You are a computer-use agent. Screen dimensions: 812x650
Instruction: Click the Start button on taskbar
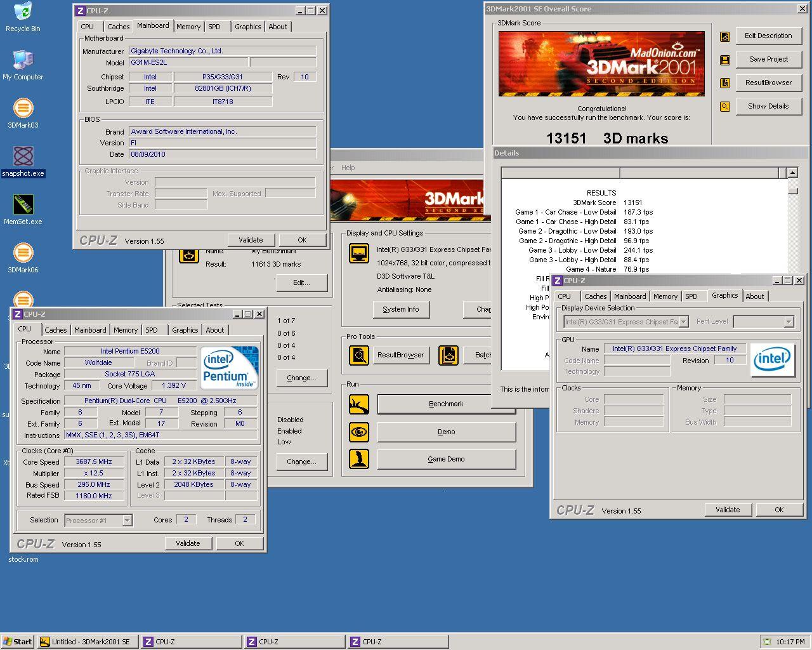pyautogui.click(x=18, y=642)
